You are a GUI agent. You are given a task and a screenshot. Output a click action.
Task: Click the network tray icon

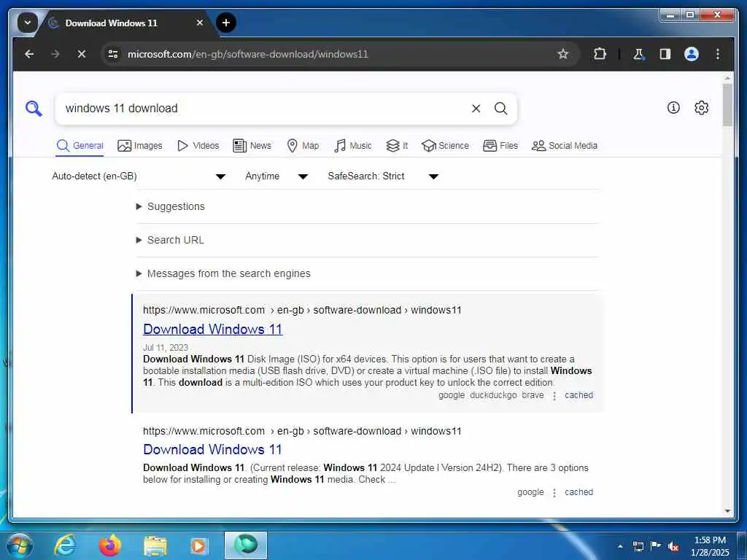click(638, 547)
